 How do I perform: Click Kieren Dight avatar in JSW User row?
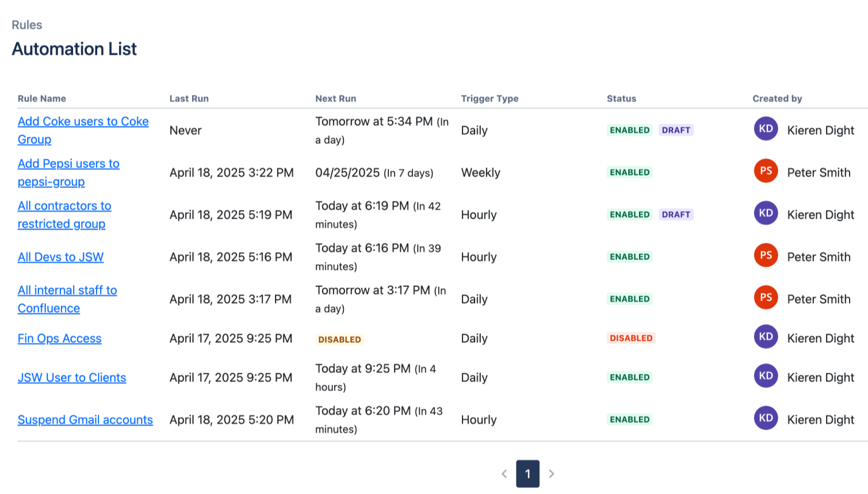tap(766, 376)
